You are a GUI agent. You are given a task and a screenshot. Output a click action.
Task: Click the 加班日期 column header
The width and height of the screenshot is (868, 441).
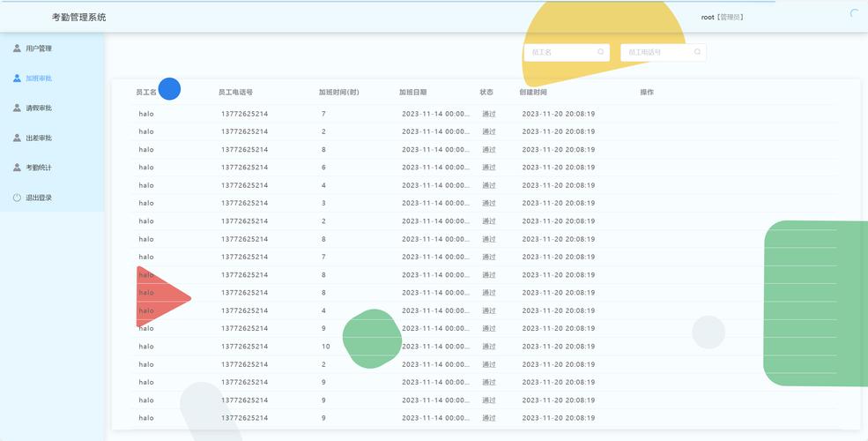tap(412, 92)
